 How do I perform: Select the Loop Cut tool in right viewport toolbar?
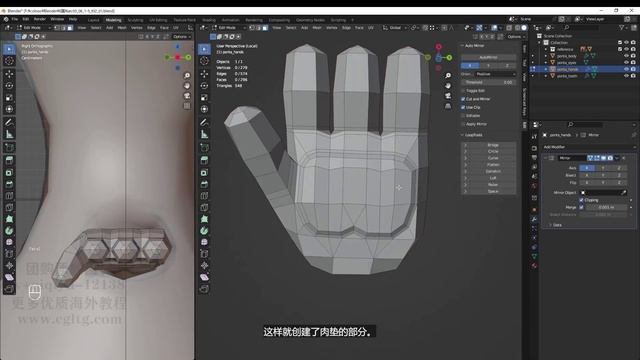pos(204,196)
